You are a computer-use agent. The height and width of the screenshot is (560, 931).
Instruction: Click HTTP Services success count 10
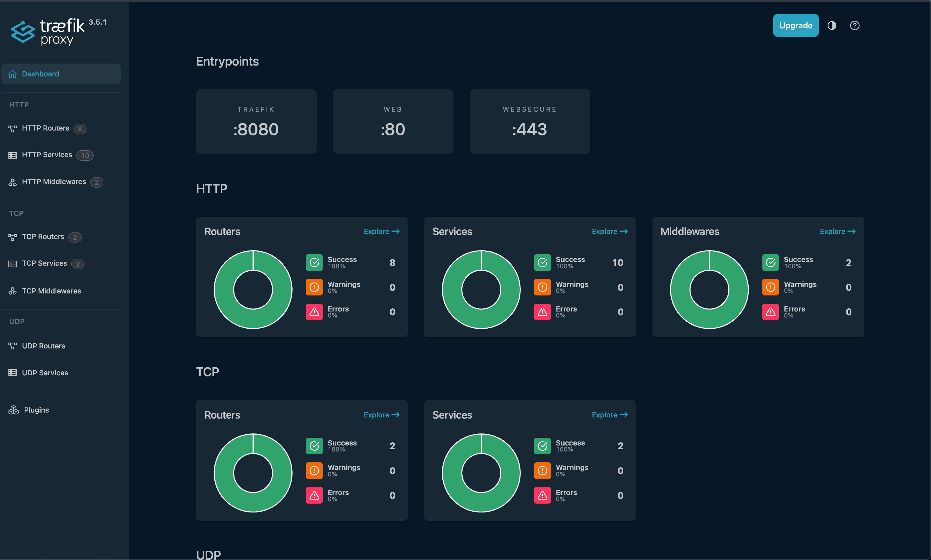point(618,263)
